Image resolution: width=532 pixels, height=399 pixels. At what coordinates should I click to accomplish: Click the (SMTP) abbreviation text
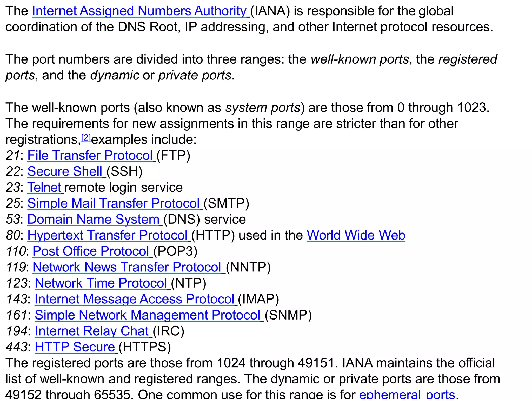226,203
